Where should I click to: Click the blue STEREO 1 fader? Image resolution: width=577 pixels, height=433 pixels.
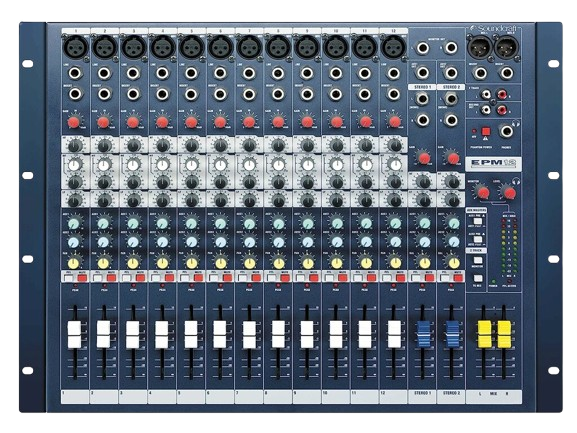[x=423, y=334]
